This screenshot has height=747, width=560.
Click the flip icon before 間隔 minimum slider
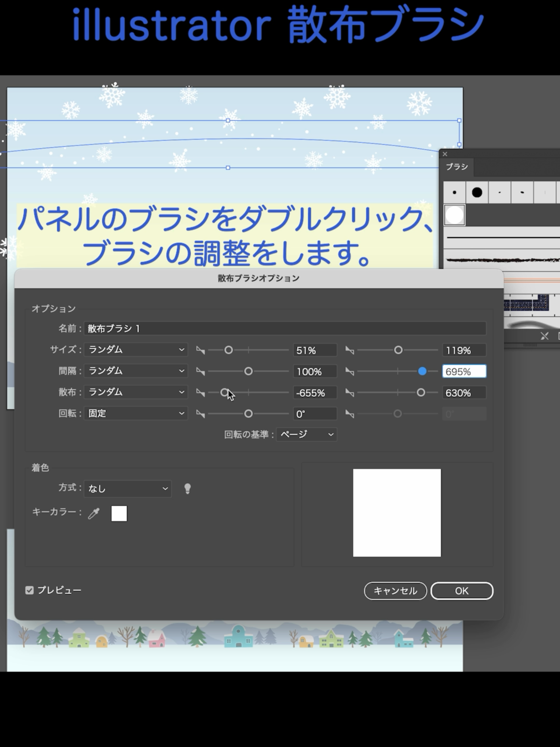click(x=200, y=371)
